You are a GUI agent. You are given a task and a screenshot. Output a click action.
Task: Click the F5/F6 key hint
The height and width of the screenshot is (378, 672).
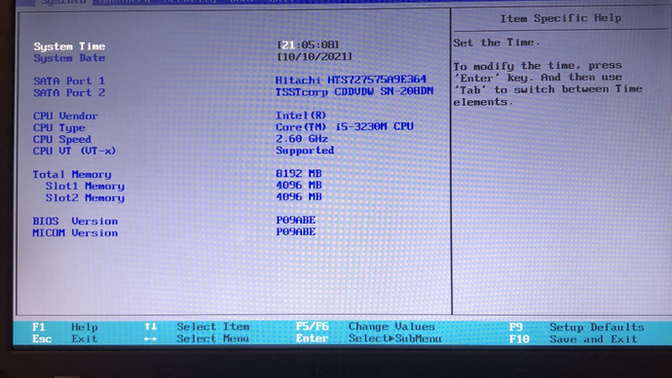point(312,326)
